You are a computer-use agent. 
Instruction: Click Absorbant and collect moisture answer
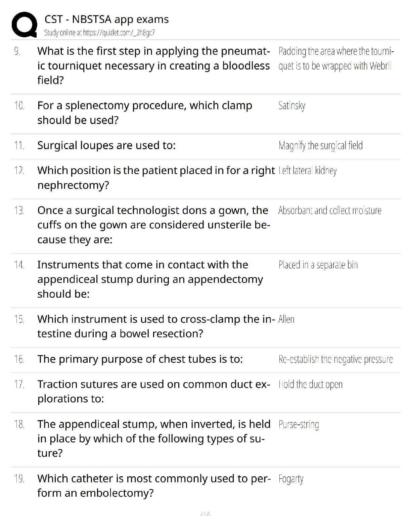[x=330, y=211]
